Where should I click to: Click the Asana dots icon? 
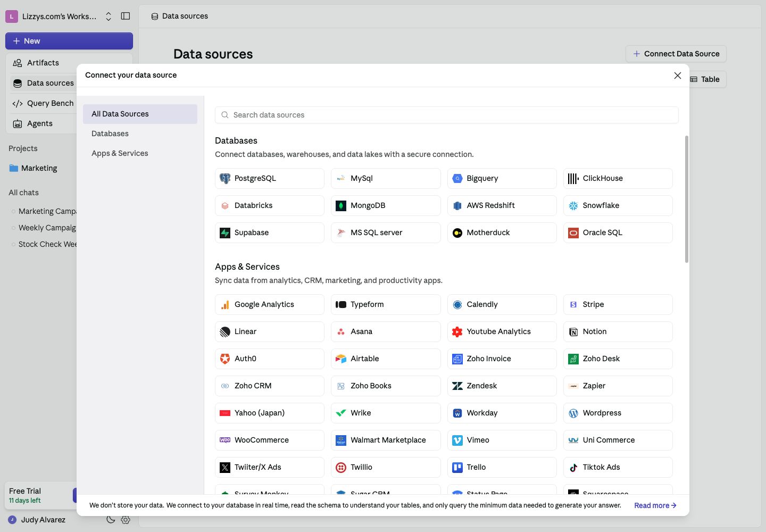pos(341,332)
